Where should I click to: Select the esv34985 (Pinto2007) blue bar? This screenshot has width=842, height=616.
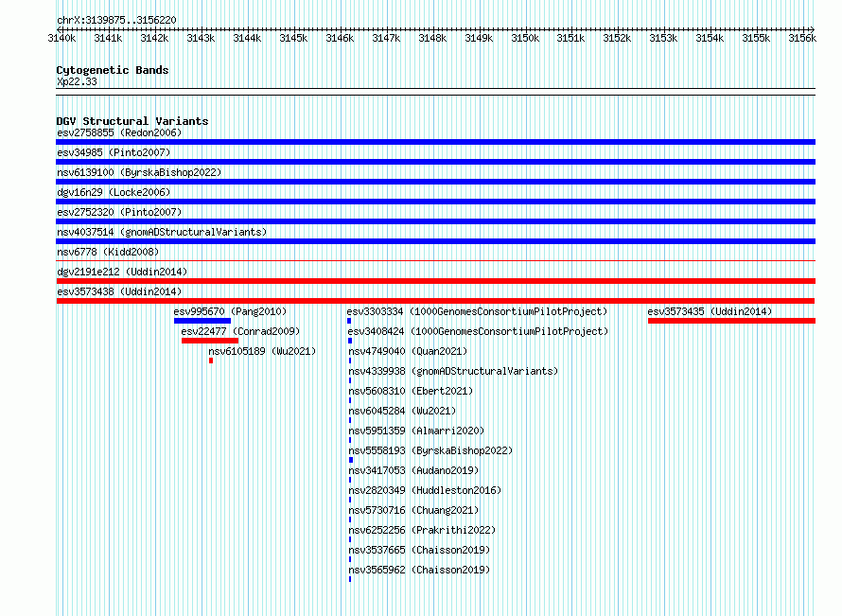435,162
